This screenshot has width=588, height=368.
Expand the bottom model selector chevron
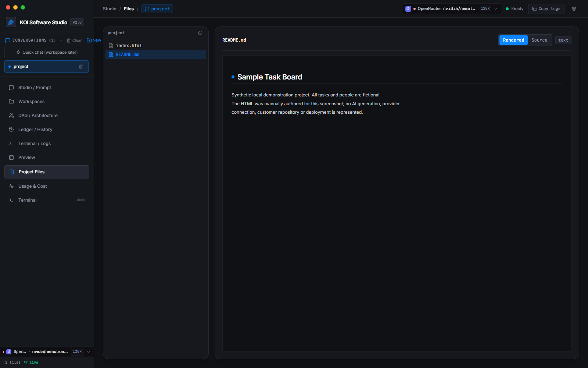(89, 352)
